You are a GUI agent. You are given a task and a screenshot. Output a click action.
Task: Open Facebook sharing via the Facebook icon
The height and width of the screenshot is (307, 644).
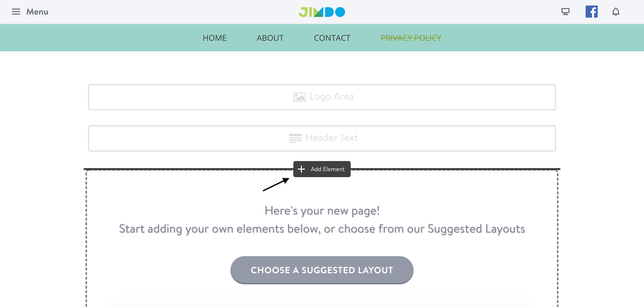click(x=592, y=11)
